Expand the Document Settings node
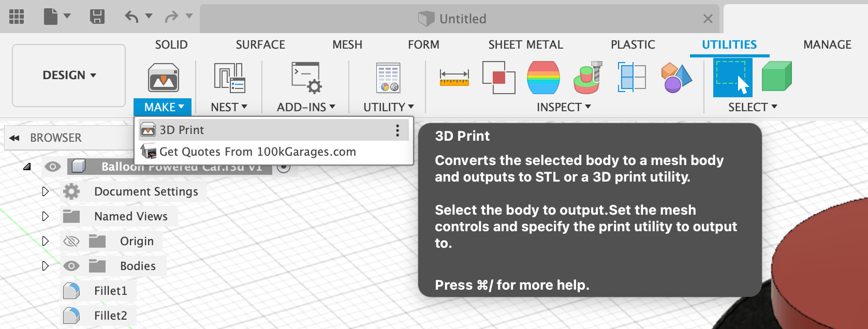 tap(46, 191)
